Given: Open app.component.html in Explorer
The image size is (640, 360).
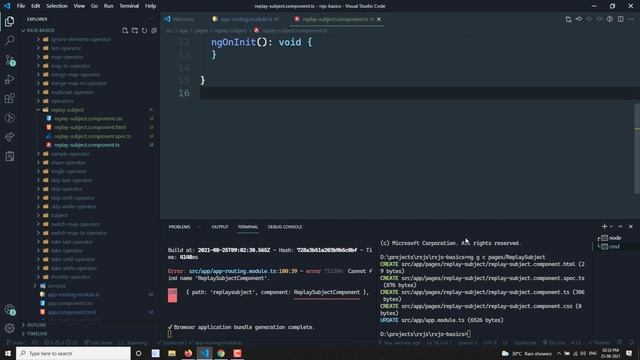Looking at the screenshot, I should click(72, 312).
